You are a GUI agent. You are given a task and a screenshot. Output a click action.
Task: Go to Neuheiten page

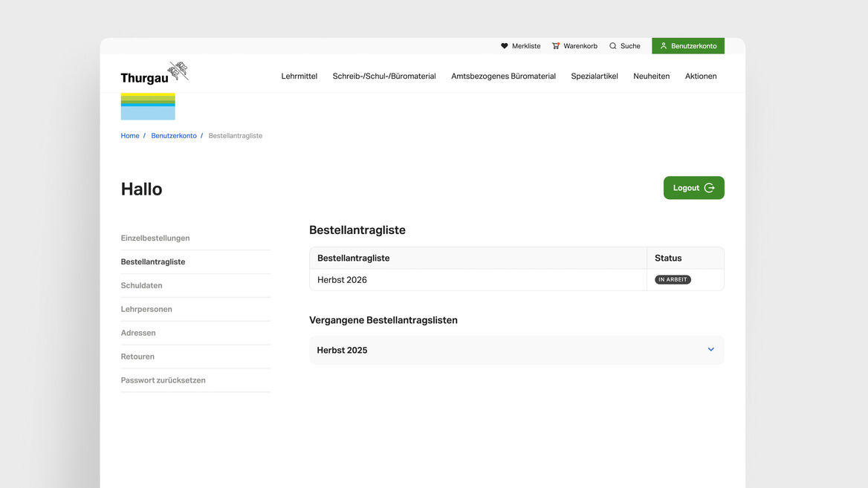click(x=651, y=76)
